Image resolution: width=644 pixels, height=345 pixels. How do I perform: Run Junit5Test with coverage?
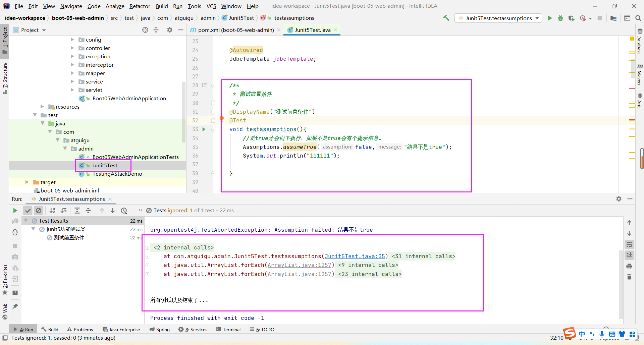tap(571, 18)
